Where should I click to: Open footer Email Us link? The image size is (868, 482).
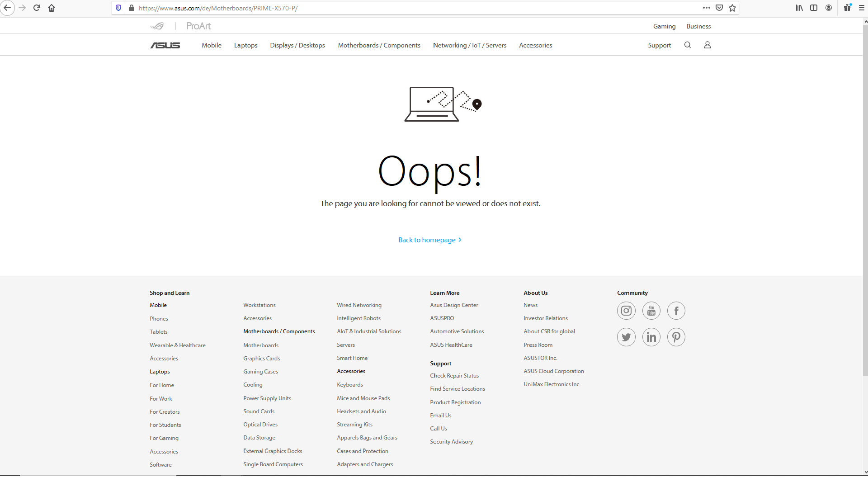[x=440, y=415]
